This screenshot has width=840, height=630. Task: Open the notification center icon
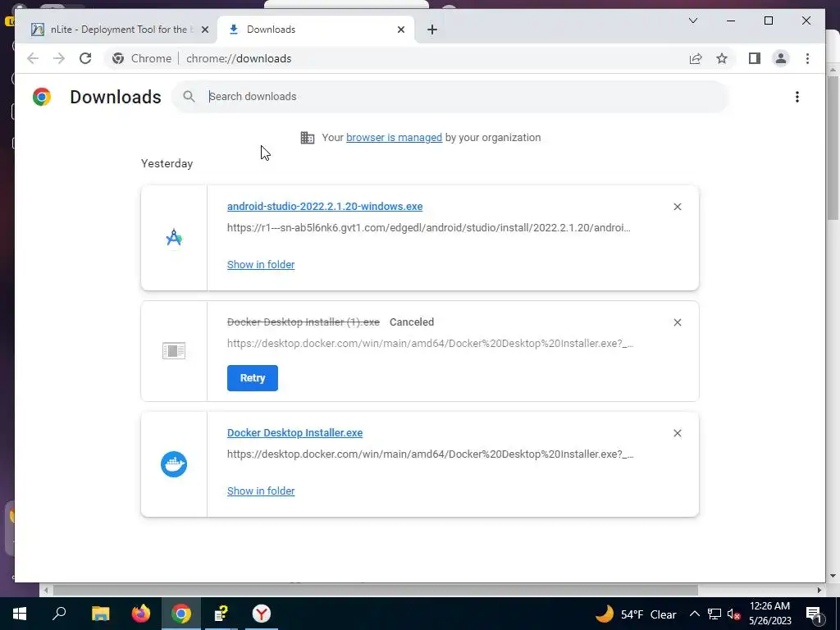[813, 614]
